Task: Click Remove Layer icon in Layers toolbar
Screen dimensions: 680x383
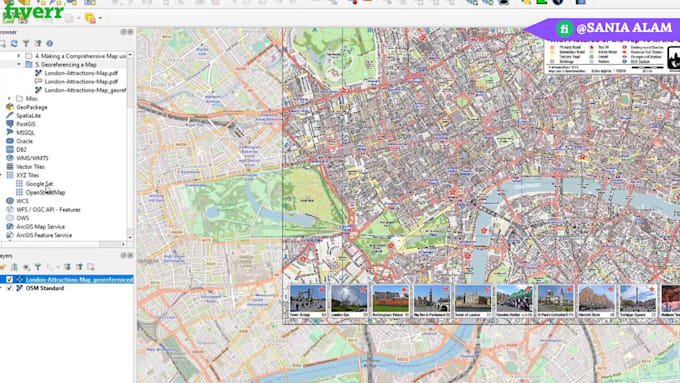Action: click(91, 267)
